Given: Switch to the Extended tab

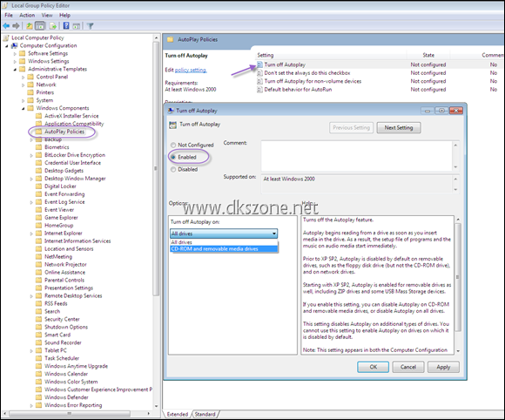Looking at the screenshot, I should click(x=178, y=414).
